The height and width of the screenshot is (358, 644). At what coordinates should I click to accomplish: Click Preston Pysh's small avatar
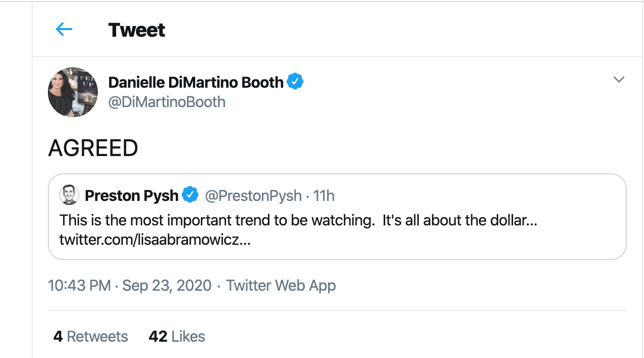pyautogui.click(x=69, y=195)
